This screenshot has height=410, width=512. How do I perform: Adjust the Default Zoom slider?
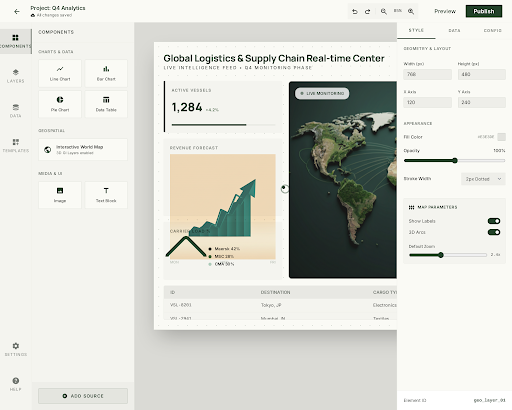(448, 255)
